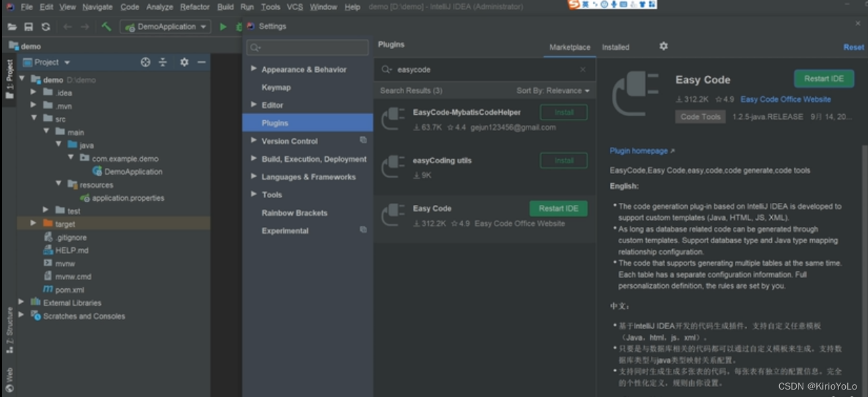
Task: Click the Sogou input method tray icon
Action: point(574,4)
